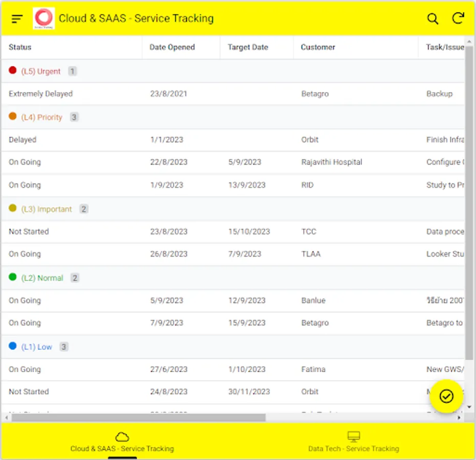
Task: Click the Banlue customer cell
Action: 313,301
